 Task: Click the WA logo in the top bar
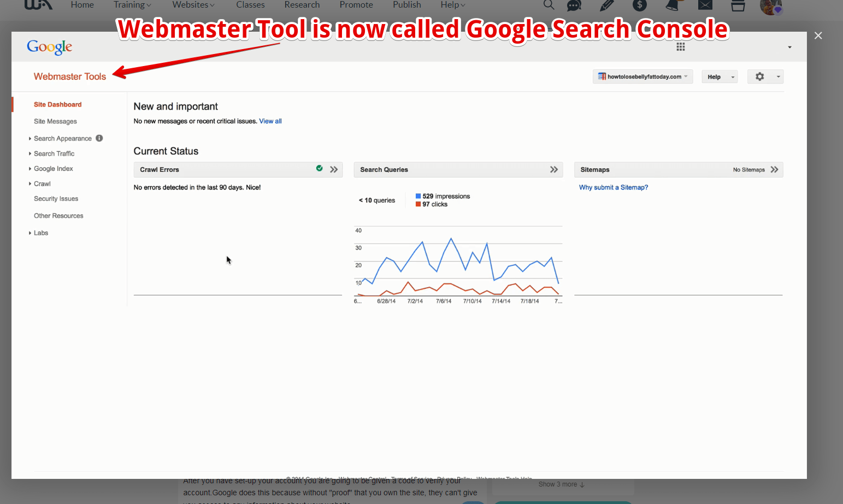pyautogui.click(x=39, y=5)
